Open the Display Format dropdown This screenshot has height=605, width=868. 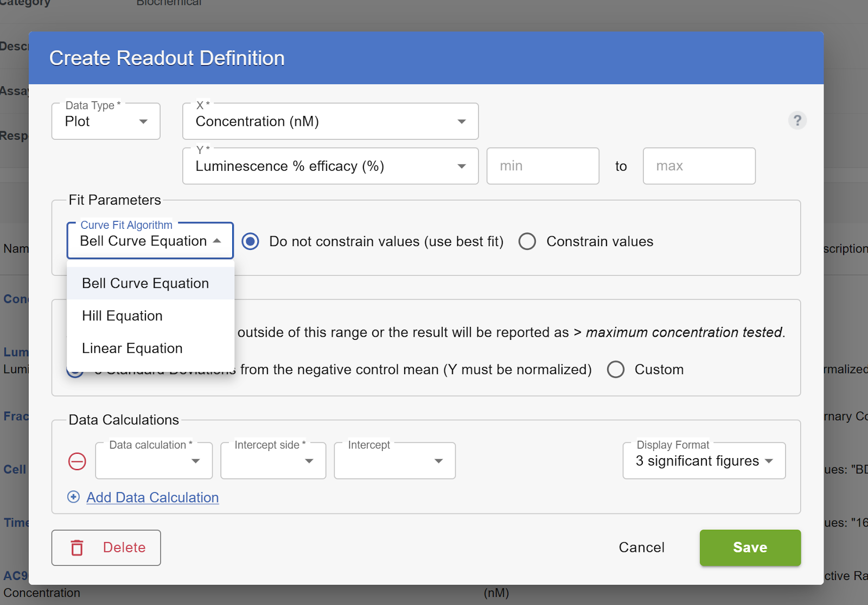click(704, 461)
